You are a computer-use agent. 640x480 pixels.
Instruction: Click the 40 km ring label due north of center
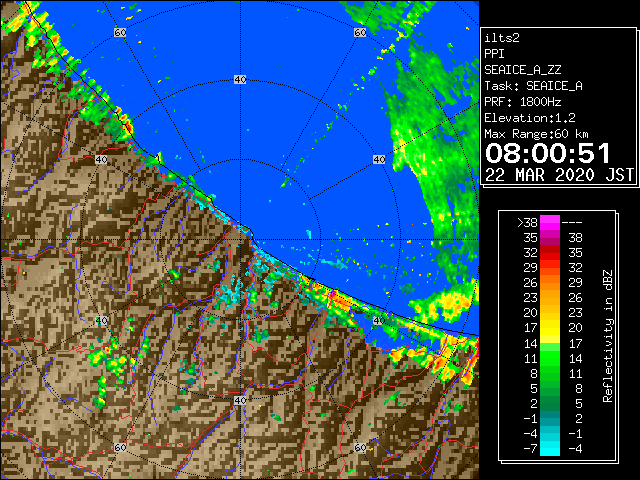(240, 80)
